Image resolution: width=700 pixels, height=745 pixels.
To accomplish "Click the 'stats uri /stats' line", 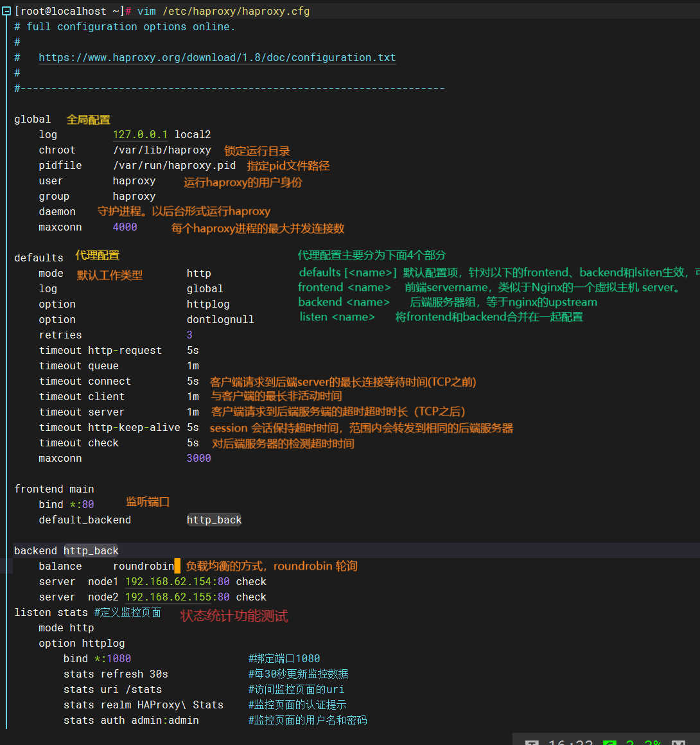I will click(x=112, y=689).
